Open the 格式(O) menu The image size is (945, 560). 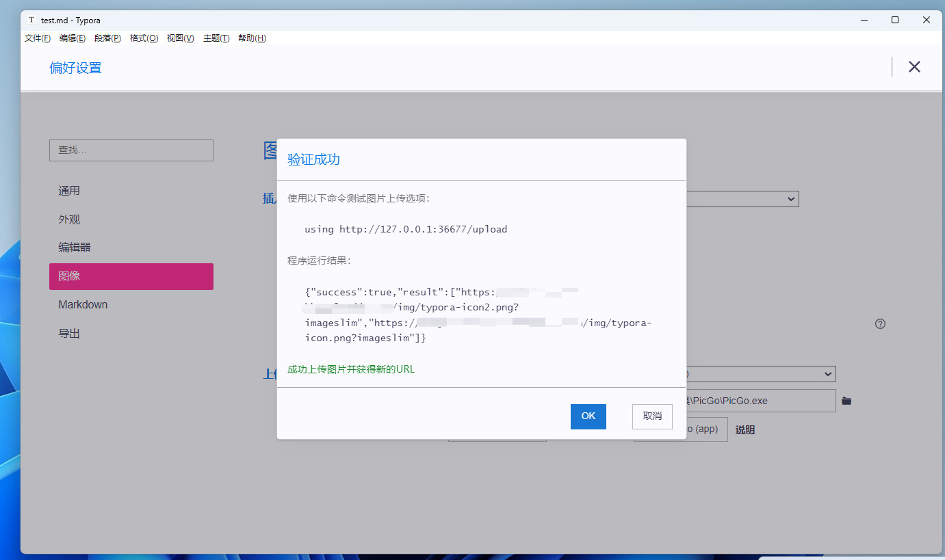pyautogui.click(x=144, y=38)
